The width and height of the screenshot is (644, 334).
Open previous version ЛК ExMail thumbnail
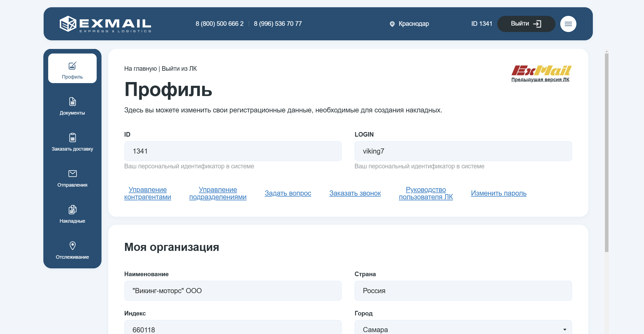(x=541, y=71)
